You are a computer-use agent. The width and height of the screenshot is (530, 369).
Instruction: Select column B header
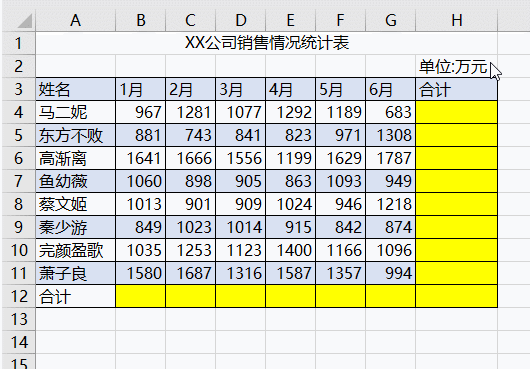(141, 20)
